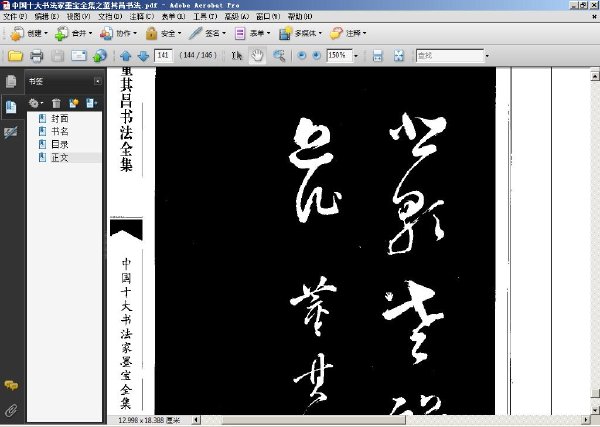Screen dimensions: 600x427
Task: Open the 文件 (File) menu
Action: 15,16
